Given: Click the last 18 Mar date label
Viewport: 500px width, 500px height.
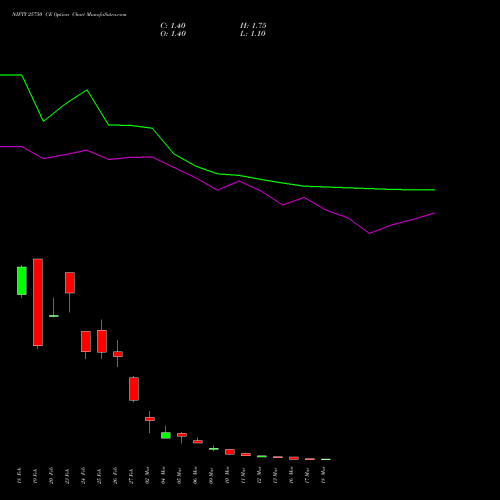Looking at the screenshot, I should [x=323, y=476].
